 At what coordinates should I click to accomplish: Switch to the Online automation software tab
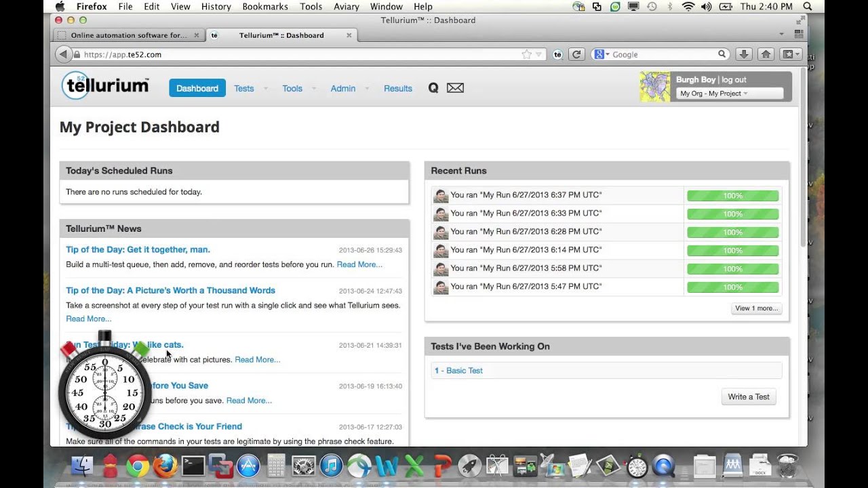coord(129,35)
